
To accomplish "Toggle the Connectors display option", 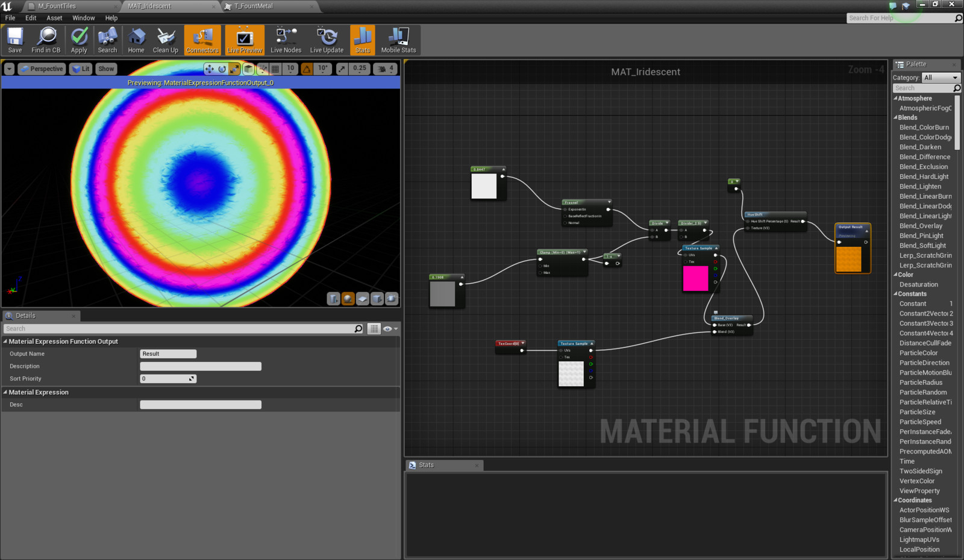I will pyautogui.click(x=202, y=40).
